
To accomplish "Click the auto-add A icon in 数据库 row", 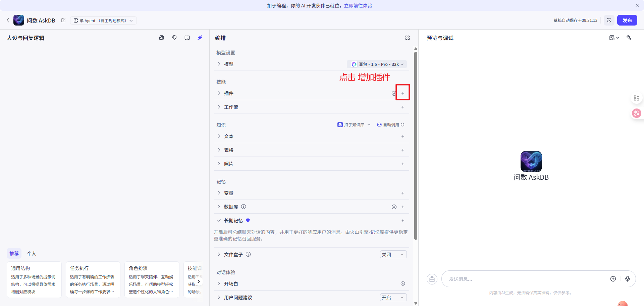I will coord(394,207).
